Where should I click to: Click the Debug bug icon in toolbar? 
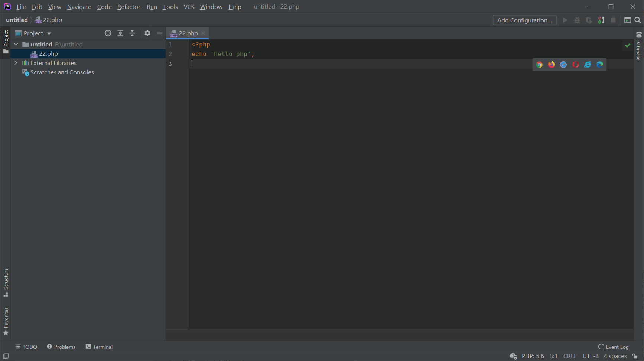(577, 20)
